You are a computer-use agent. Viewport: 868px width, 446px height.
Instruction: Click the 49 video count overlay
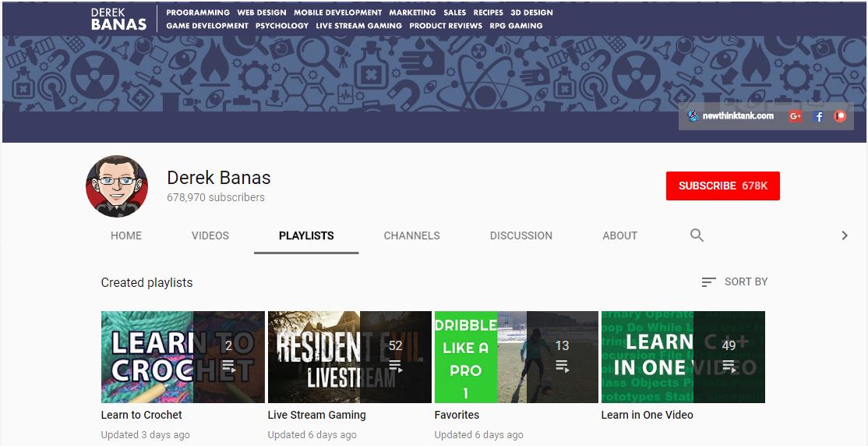[729, 345]
